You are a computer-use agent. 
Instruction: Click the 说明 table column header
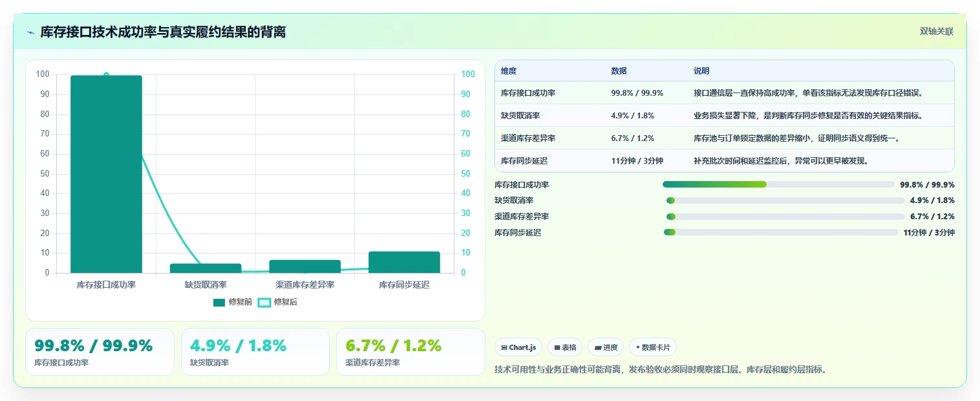701,71
